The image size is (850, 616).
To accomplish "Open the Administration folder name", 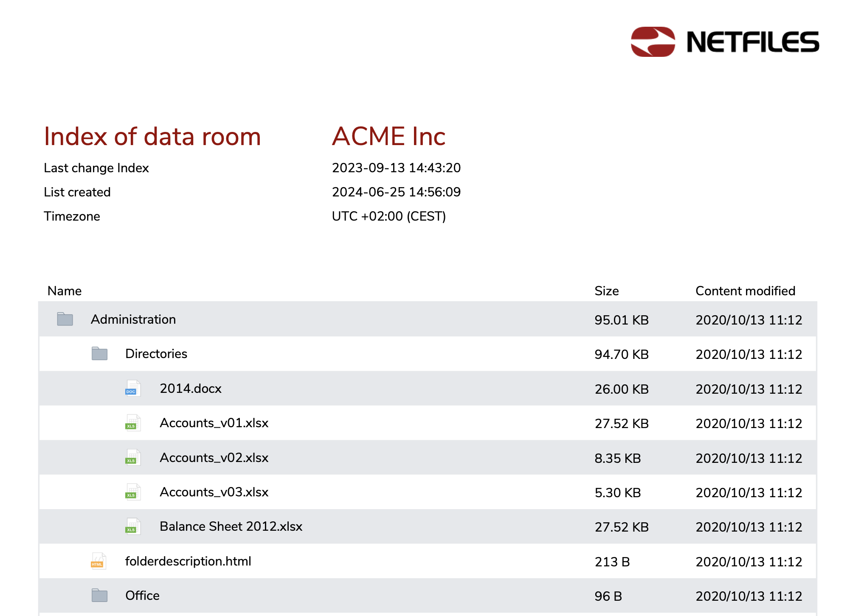I will [133, 319].
